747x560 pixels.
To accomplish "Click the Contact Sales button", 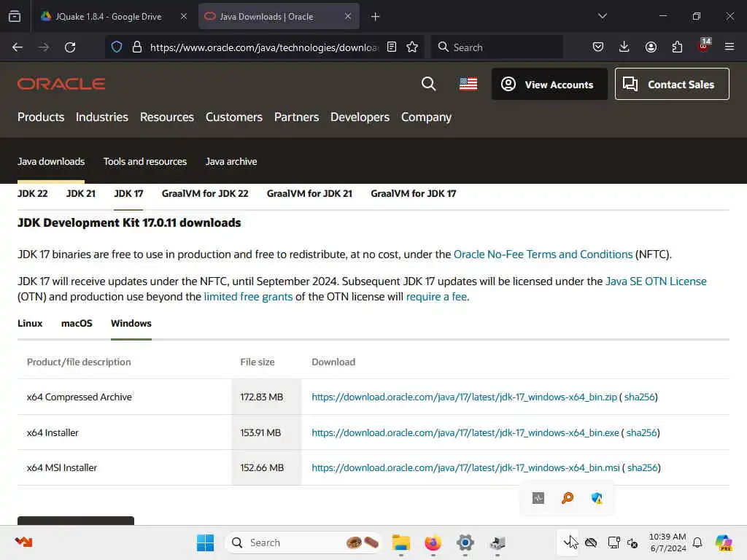I will [x=672, y=85].
